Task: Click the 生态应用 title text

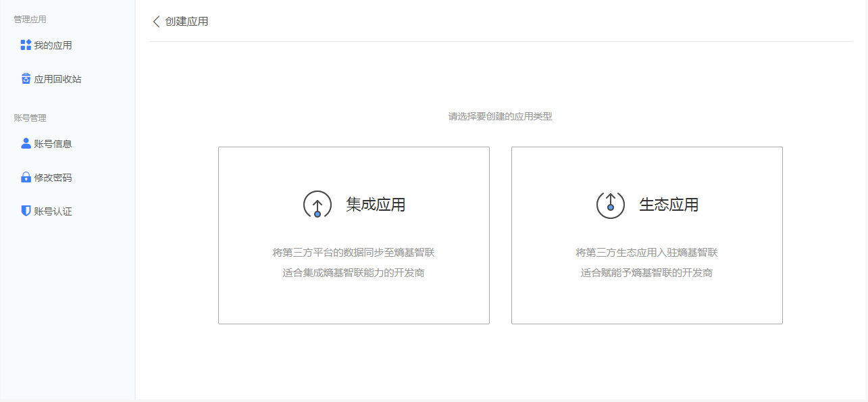Action: coord(669,204)
